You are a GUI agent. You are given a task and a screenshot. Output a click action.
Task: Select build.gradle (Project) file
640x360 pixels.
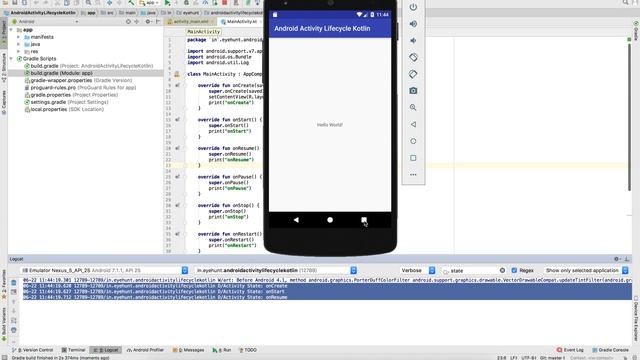click(89, 66)
